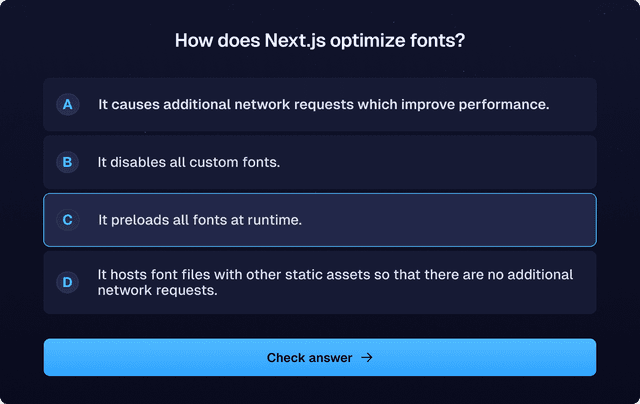Click the letter B badge icon
The width and height of the screenshot is (640, 404).
pyautogui.click(x=67, y=162)
